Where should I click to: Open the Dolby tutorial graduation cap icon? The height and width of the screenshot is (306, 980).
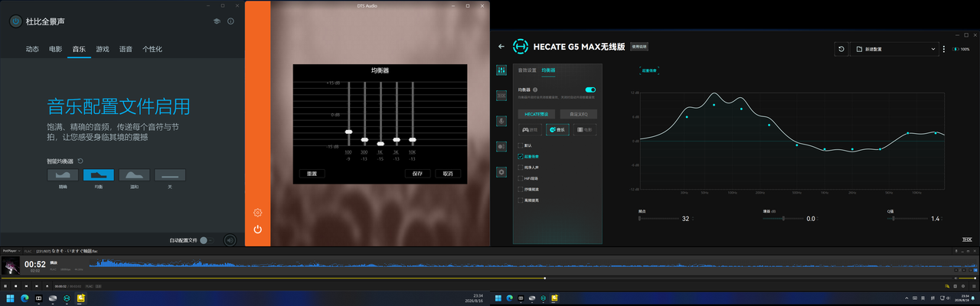point(217,21)
